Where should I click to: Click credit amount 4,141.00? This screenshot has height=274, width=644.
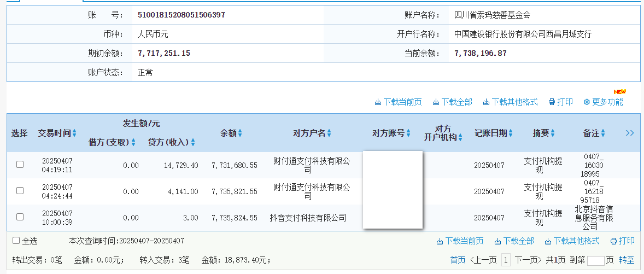click(x=183, y=191)
